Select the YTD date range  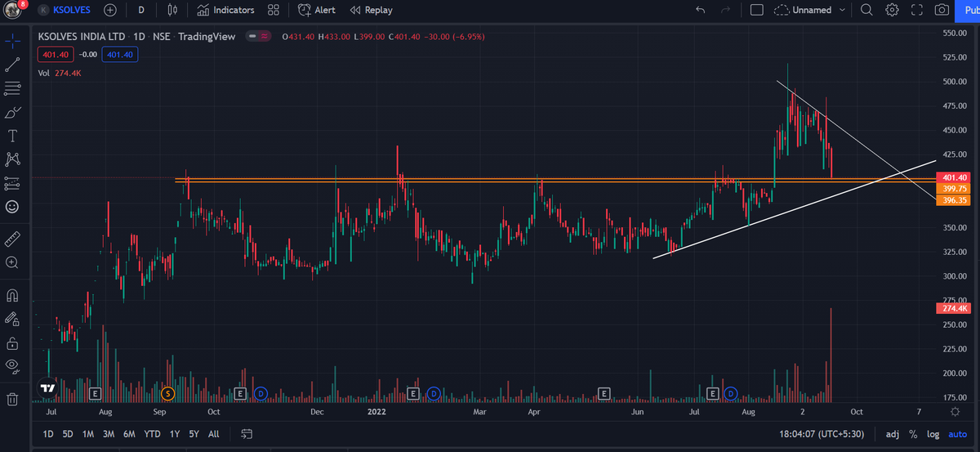pyautogui.click(x=152, y=434)
